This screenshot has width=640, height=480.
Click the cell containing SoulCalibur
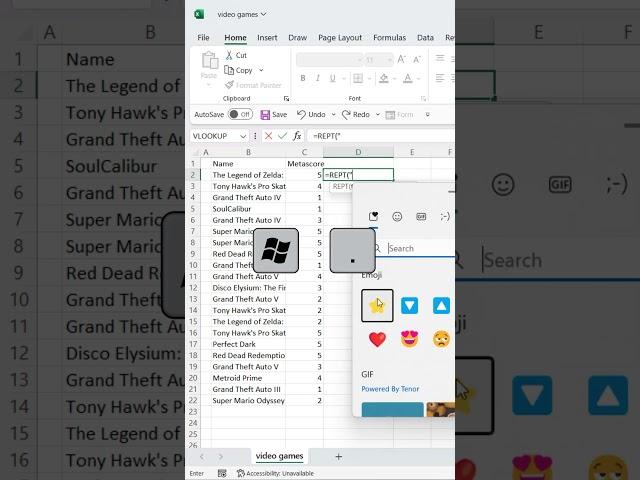click(x=248, y=209)
